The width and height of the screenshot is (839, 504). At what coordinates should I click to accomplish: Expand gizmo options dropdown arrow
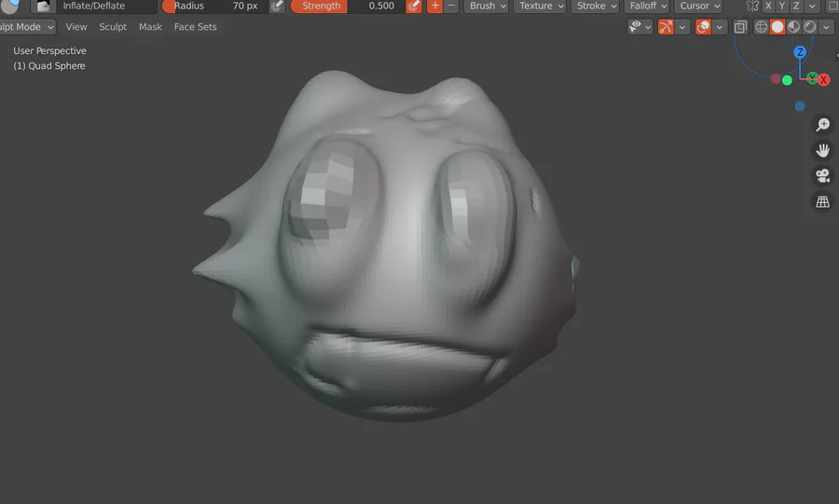click(x=681, y=27)
